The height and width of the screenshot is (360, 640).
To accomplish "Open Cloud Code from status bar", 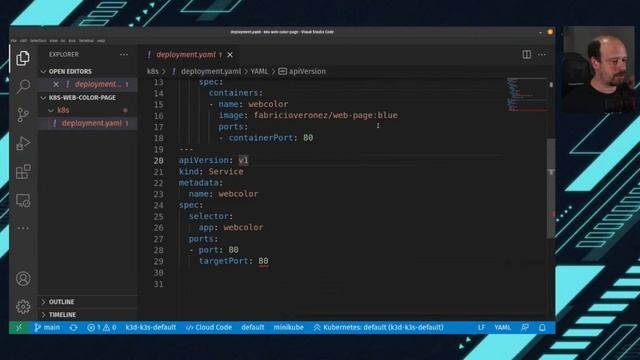I will point(209,327).
